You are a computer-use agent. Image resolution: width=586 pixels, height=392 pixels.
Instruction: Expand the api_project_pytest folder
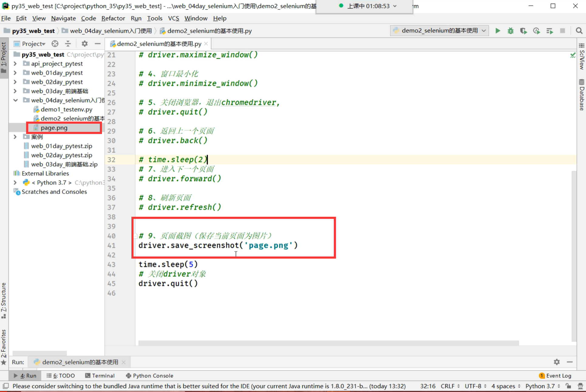[x=15, y=64]
